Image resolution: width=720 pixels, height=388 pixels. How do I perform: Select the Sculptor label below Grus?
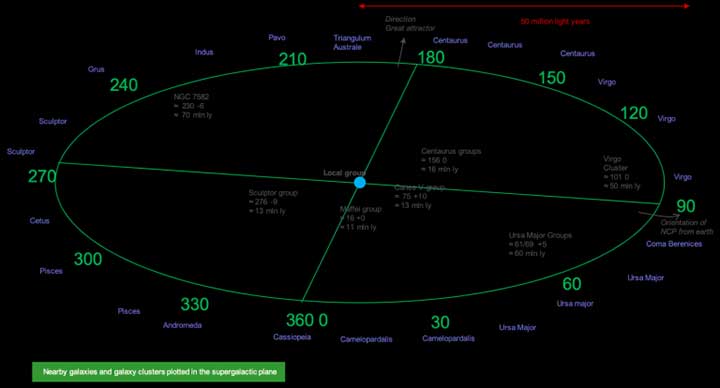click(x=53, y=121)
